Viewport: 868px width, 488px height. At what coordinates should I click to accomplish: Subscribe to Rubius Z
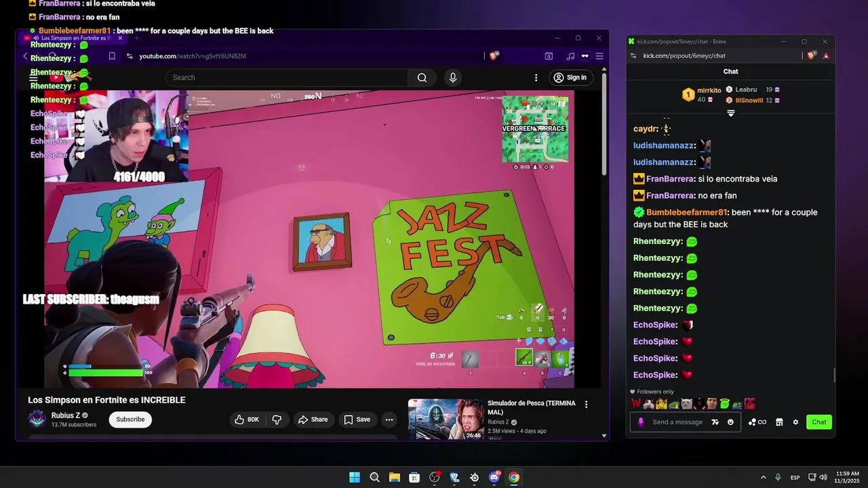pos(130,420)
